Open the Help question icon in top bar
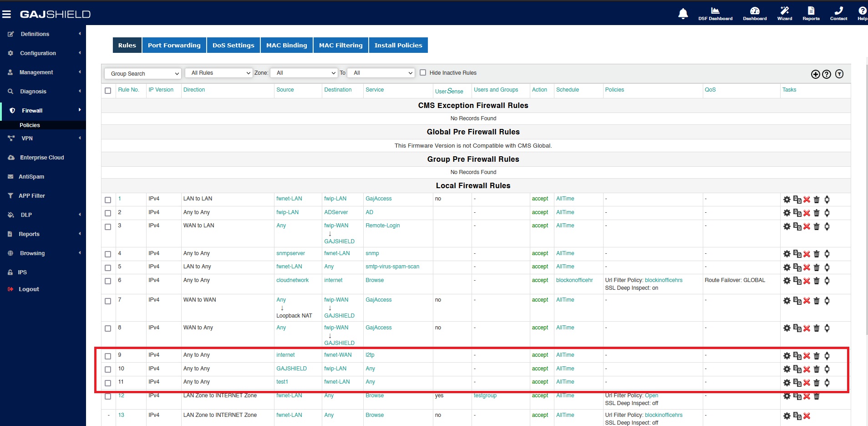 [x=862, y=14]
